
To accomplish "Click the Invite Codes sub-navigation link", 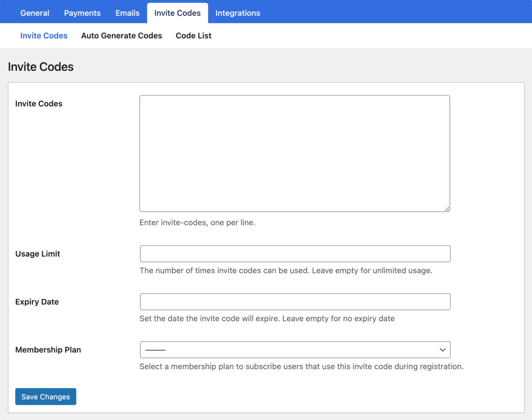I will pos(44,35).
